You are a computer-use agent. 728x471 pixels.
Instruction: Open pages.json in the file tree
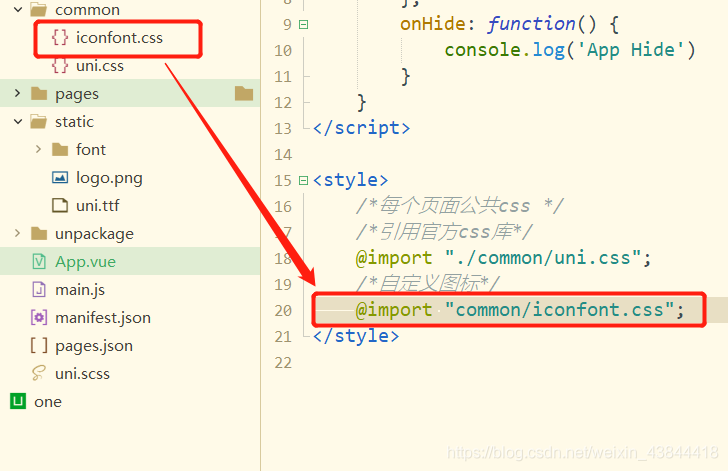[94, 346]
